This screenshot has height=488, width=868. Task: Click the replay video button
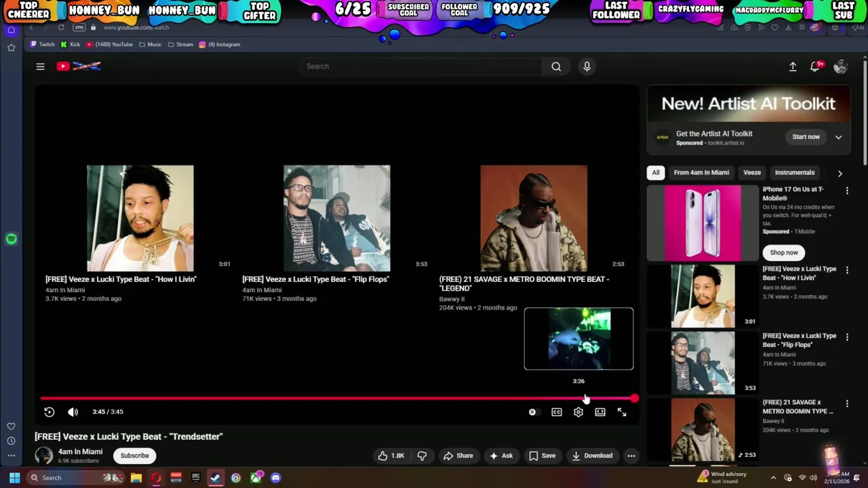coord(50,412)
